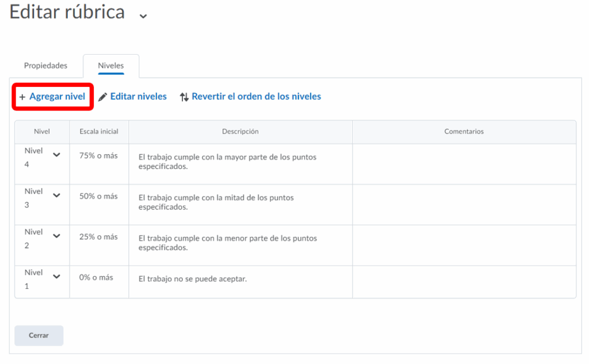This screenshot has height=364, width=589.
Task: Click the Nivel 4 row label
Action: coord(33,157)
